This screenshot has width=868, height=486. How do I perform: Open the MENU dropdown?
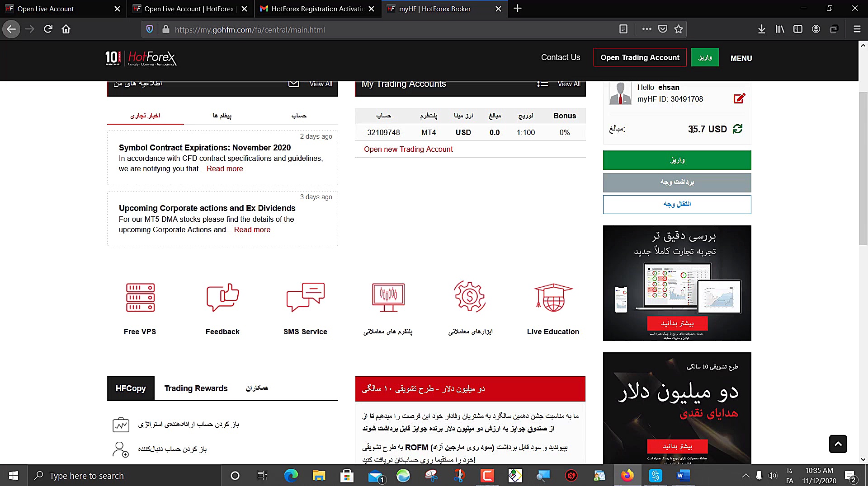741,58
